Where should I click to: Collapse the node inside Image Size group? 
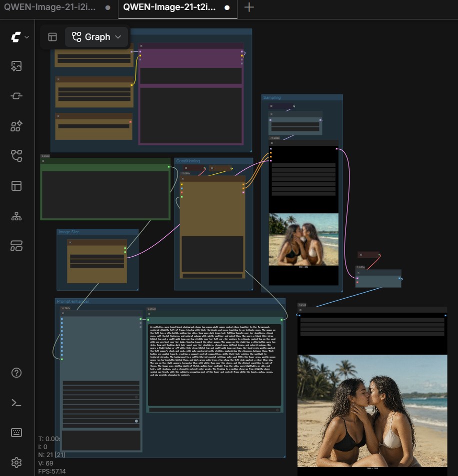[x=70, y=242]
